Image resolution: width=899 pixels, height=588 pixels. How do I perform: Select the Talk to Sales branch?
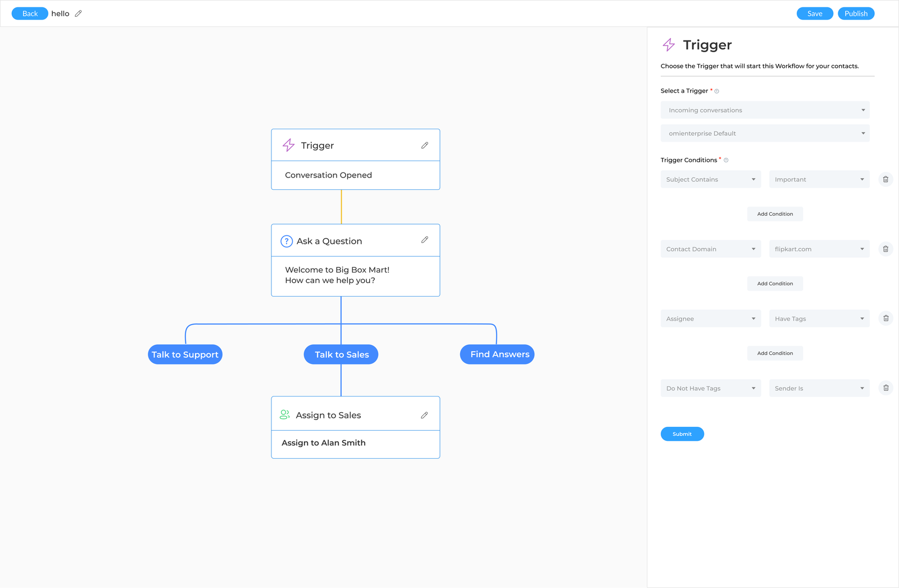[x=341, y=354]
